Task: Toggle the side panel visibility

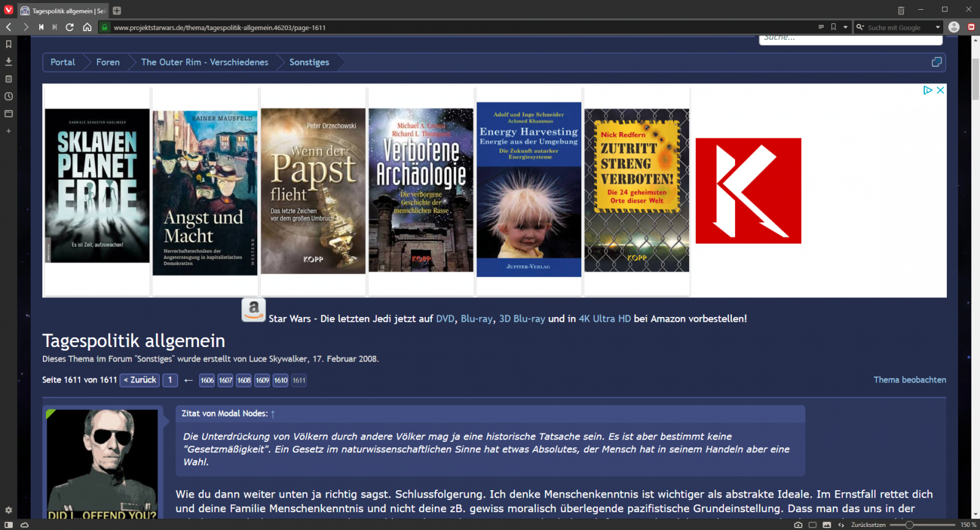Action: (9, 524)
